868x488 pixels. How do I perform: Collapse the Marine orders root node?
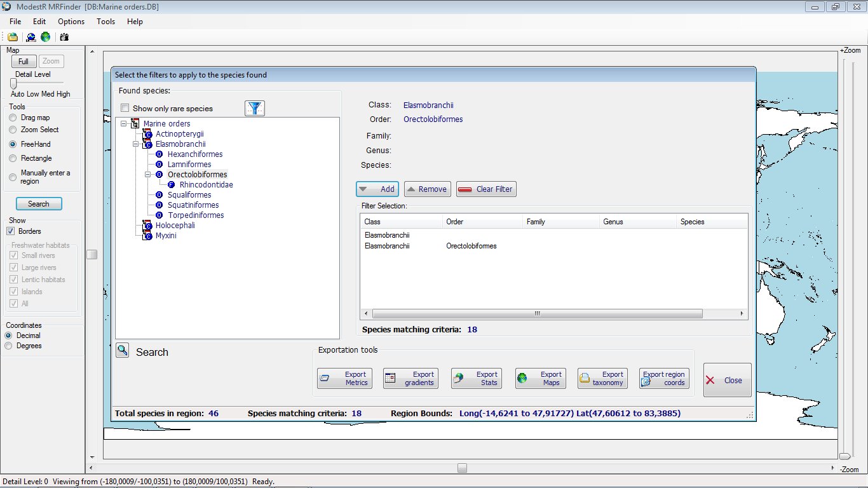point(123,124)
